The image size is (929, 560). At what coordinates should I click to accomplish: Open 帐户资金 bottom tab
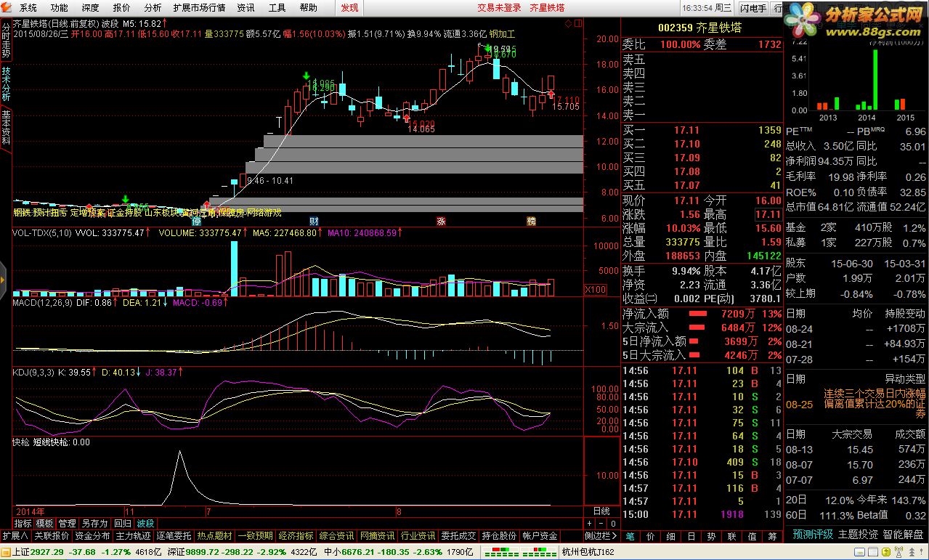(x=540, y=536)
